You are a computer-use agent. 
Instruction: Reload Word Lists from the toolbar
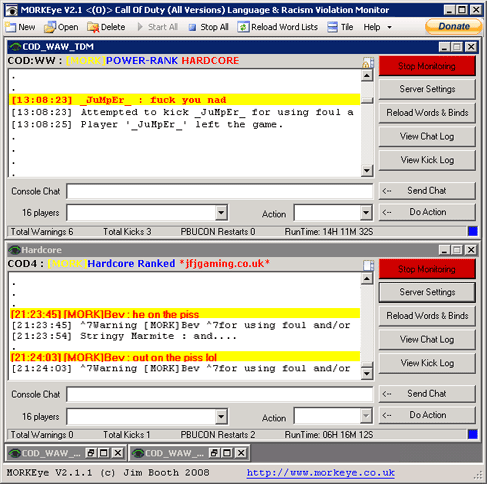tap(277, 27)
